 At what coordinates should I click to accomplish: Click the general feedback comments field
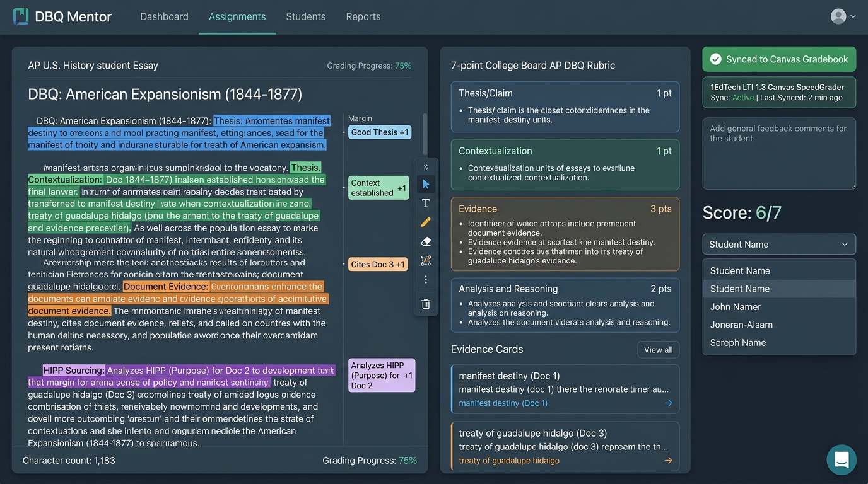[779, 154]
